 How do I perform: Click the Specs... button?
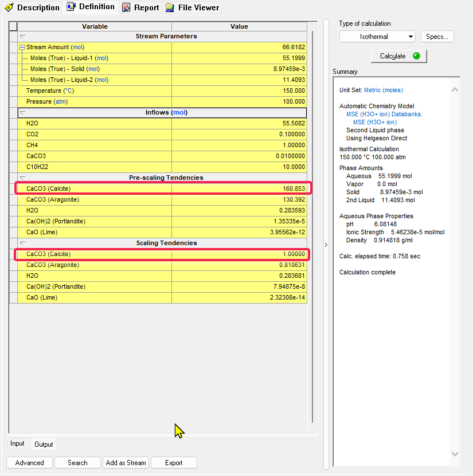pos(437,37)
